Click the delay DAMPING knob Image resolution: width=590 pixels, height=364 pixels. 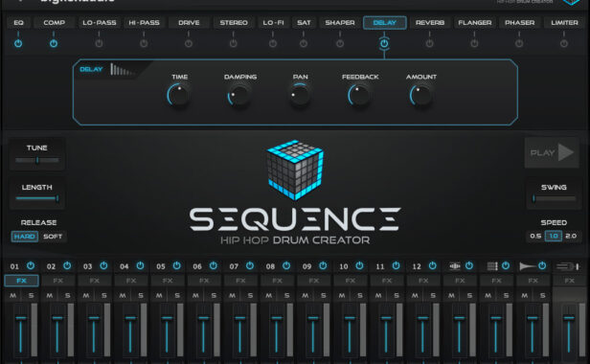[238, 95]
